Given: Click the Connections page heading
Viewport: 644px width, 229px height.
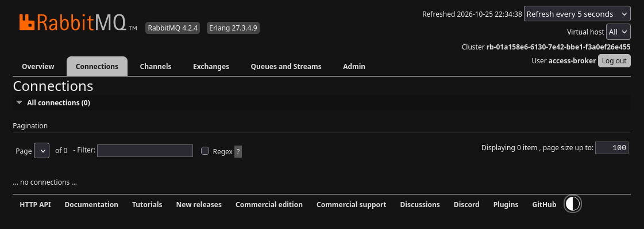Looking at the screenshot, I should [x=53, y=86].
